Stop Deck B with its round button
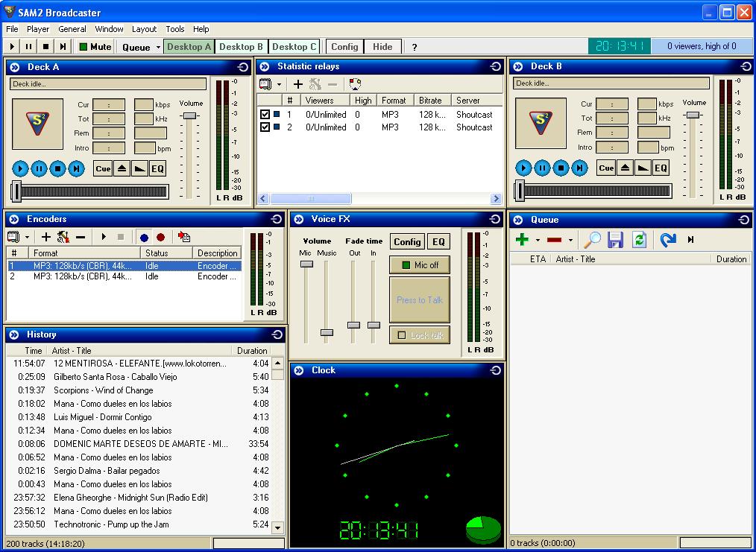This screenshot has width=756, height=552. click(x=561, y=168)
